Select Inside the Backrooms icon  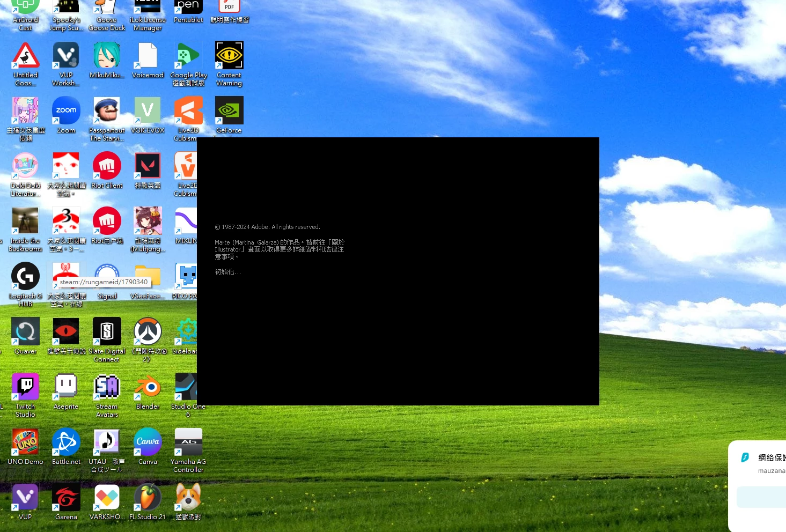[x=25, y=230]
